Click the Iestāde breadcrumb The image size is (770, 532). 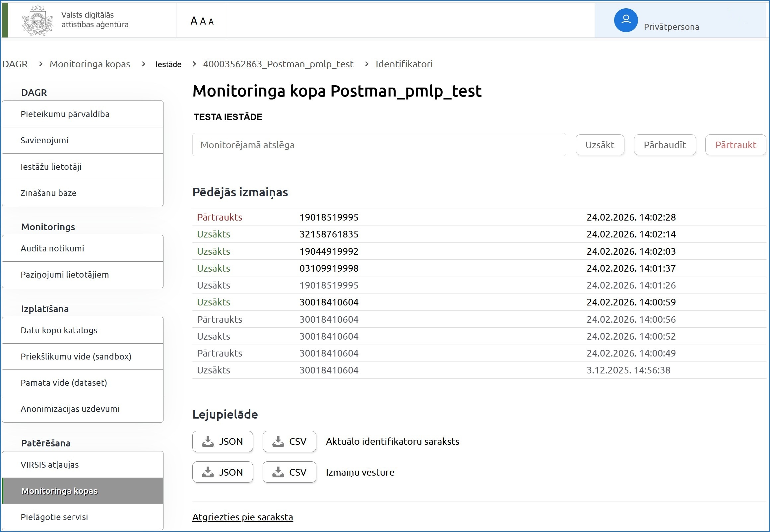(x=168, y=64)
